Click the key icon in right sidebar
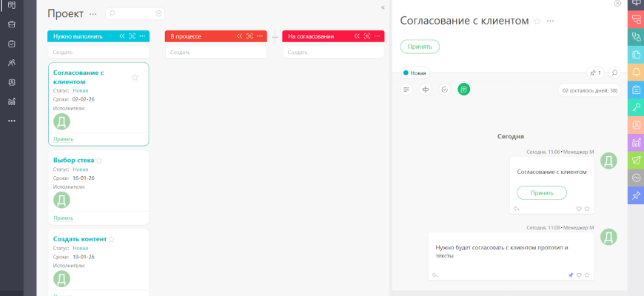This screenshot has height=296, width=644. [636, 107]
